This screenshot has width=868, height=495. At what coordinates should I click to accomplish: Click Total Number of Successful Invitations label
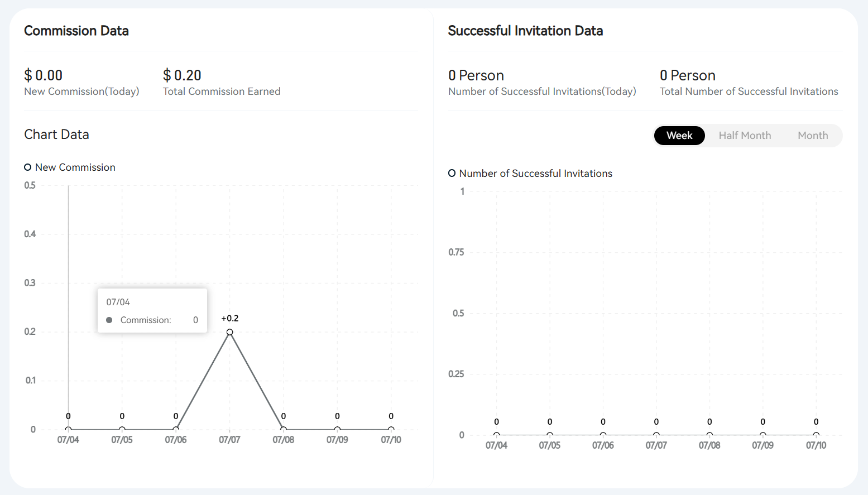(x=749, y=92)
